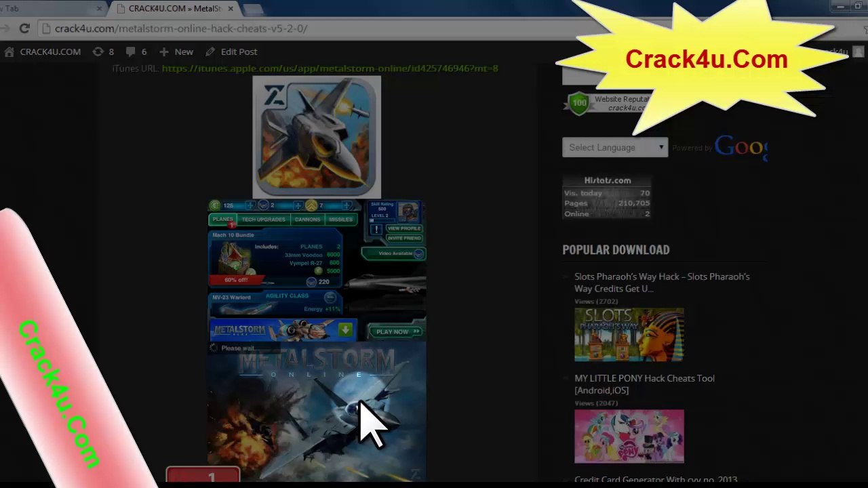Click the blue wings icon beside 2

coord(263,205)
